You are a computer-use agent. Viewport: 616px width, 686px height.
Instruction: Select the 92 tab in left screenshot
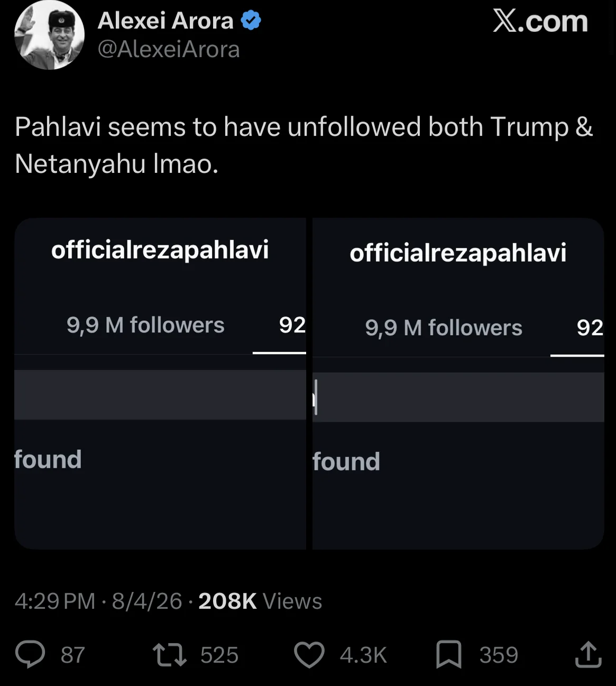pos(292,325)
